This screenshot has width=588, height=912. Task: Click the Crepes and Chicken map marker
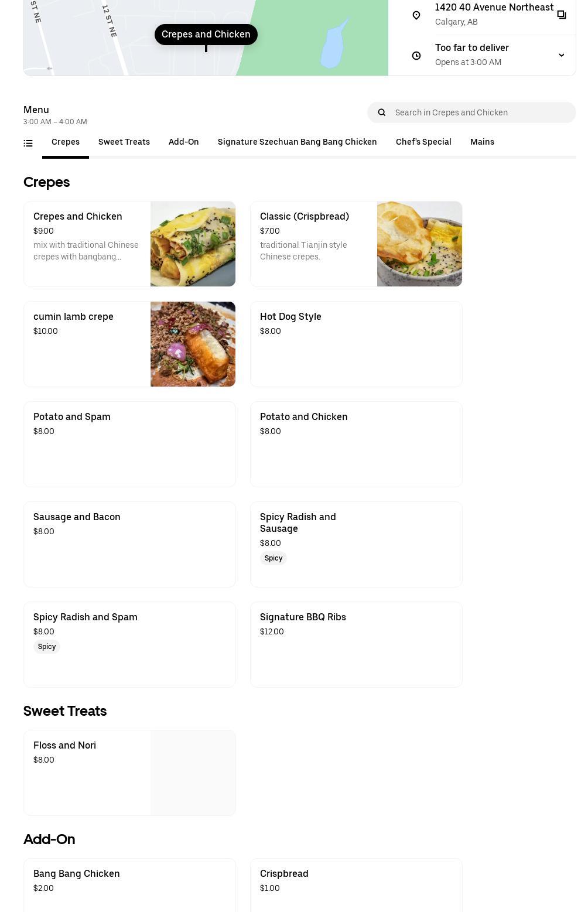(x=206, y=35)
